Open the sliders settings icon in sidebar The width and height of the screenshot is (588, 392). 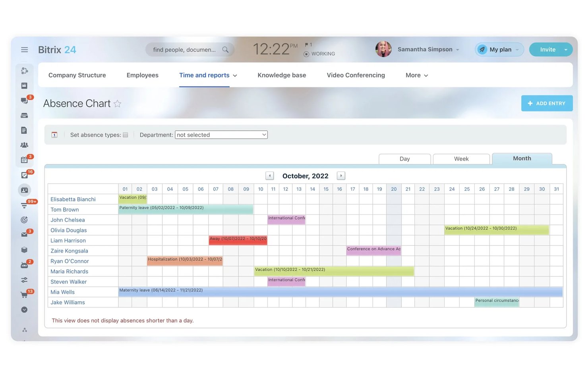[x=24, y=280]
